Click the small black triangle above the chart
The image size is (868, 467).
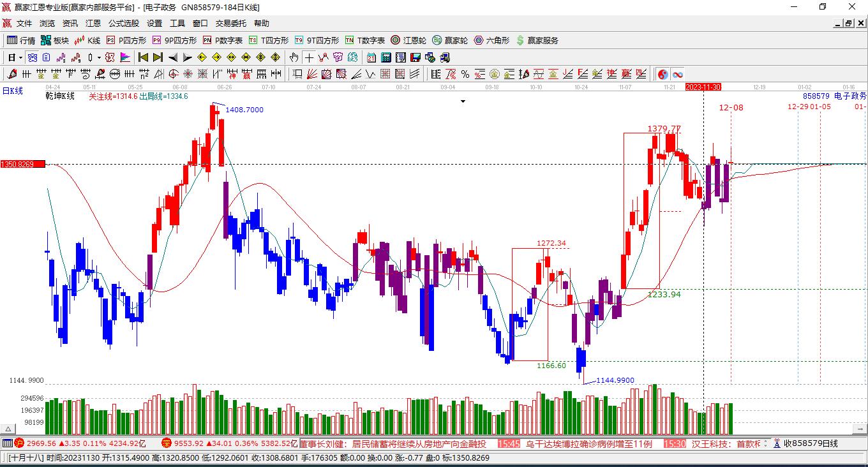(x=463, y=101)
